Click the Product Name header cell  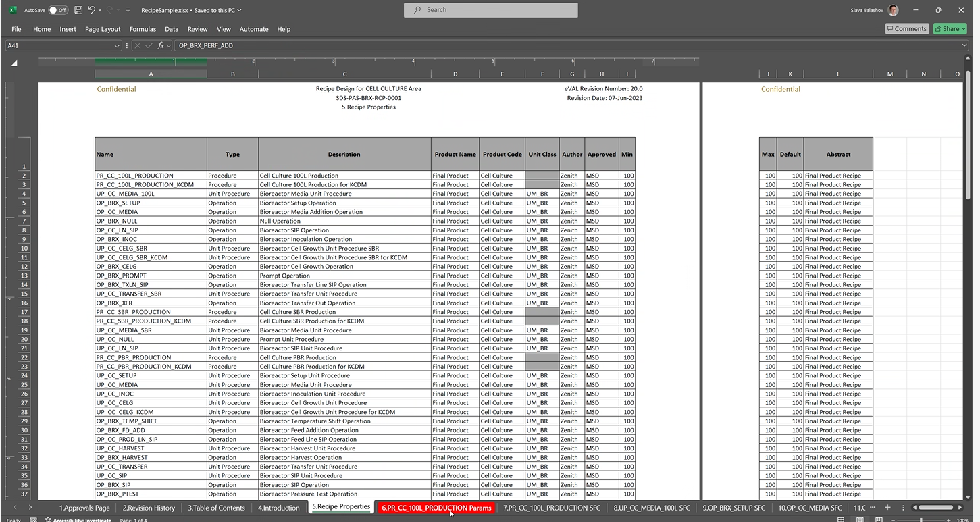click(x=455, y=154)
